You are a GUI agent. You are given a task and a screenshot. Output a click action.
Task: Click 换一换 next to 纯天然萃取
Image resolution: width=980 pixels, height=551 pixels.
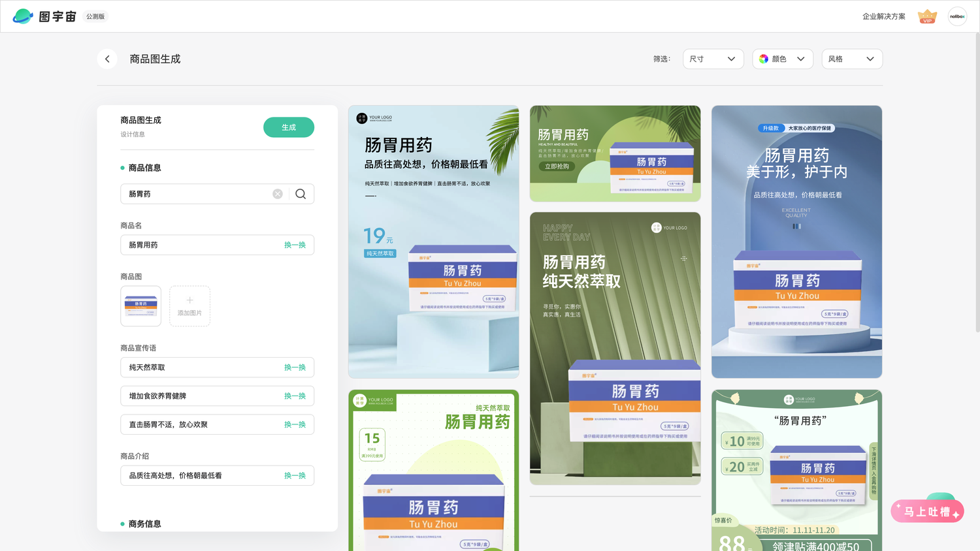pos(295,368)
